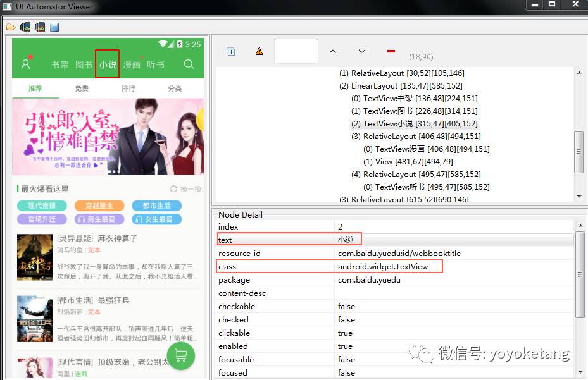Select the package value com.baidu.yuedu
The image size is (588, 380).
coord(369,280)
